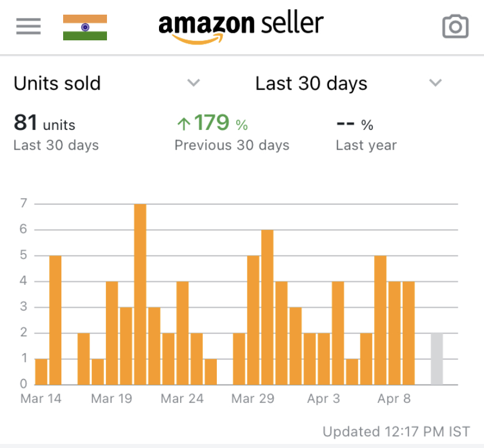Open the Last 30 days range selector
The image size is (484, 448).
pyautogui.click(x=311, y=84)
